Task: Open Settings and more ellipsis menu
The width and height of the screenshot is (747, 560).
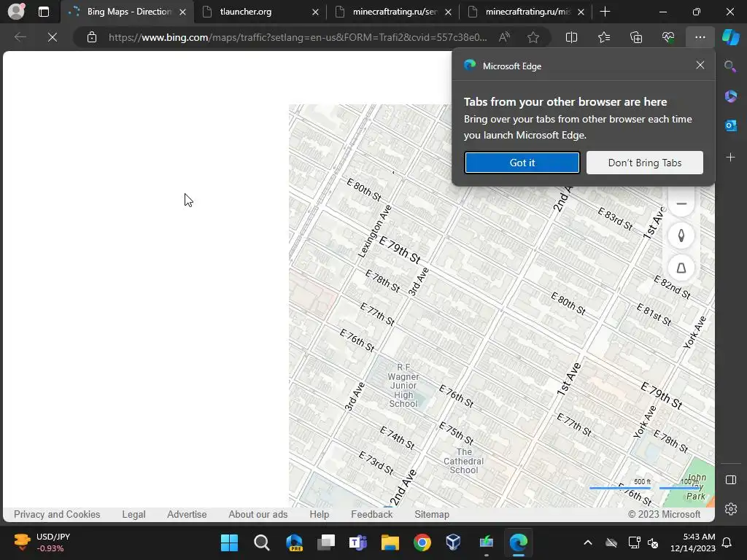Action: (x=700, y=37)
